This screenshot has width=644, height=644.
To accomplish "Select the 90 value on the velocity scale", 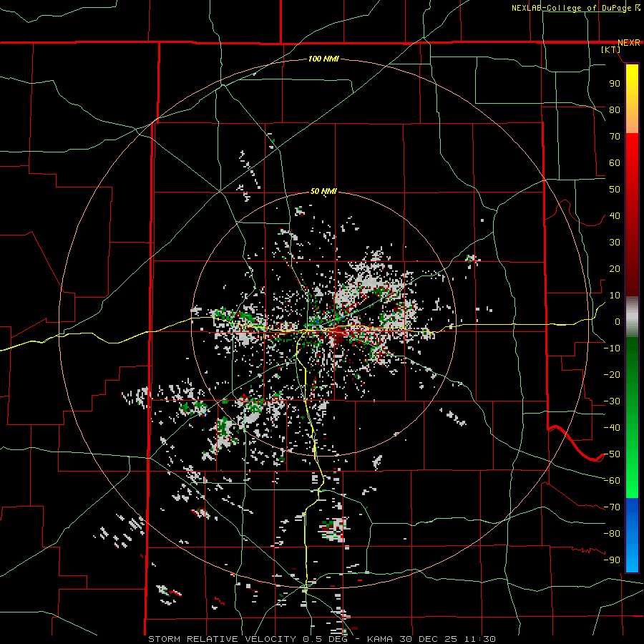I will click(x=615, y=84).
